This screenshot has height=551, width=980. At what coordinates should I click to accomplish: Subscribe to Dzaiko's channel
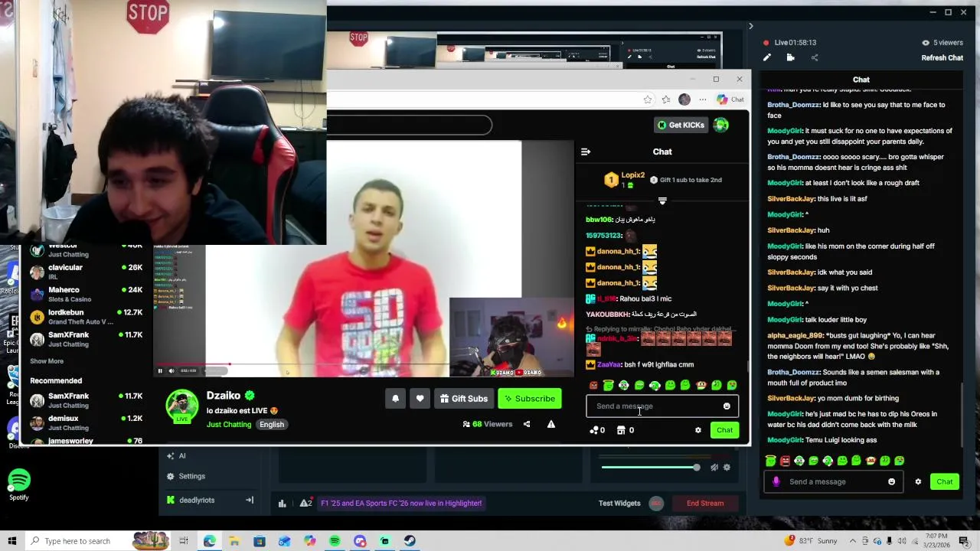pyautogui.click(x=529, y=399)
